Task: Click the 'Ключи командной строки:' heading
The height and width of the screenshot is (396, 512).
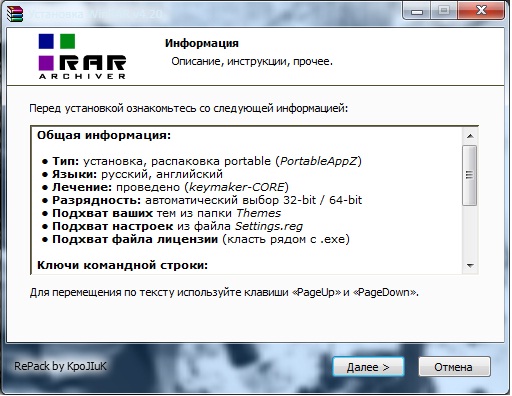Action: pos(122,265)
